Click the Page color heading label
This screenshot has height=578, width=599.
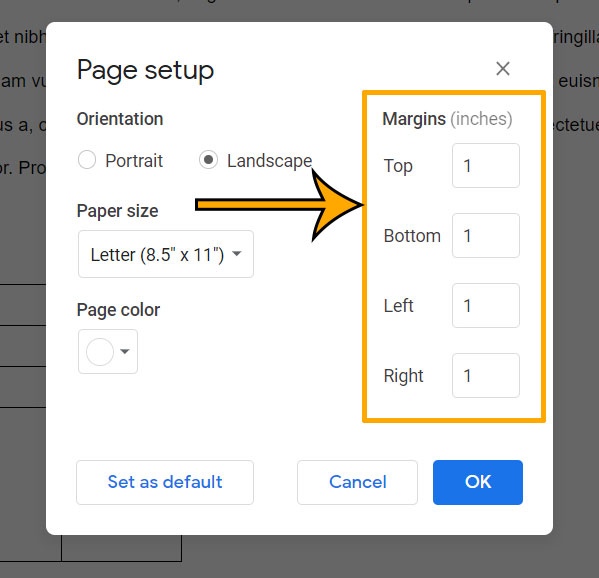point(118,310)
